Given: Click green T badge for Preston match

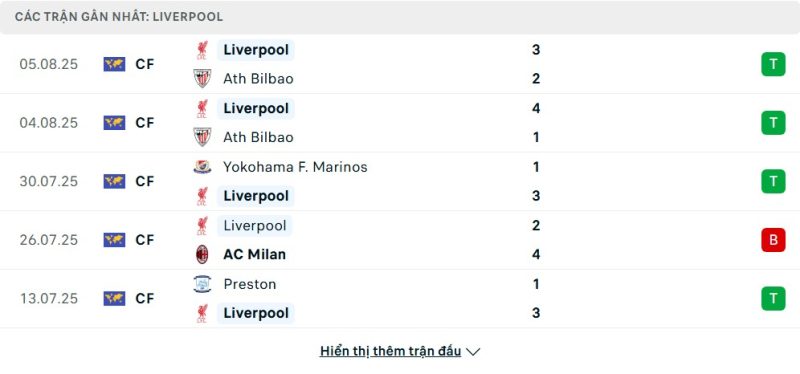Looking at the screenshot, I should tap(773, 298).
